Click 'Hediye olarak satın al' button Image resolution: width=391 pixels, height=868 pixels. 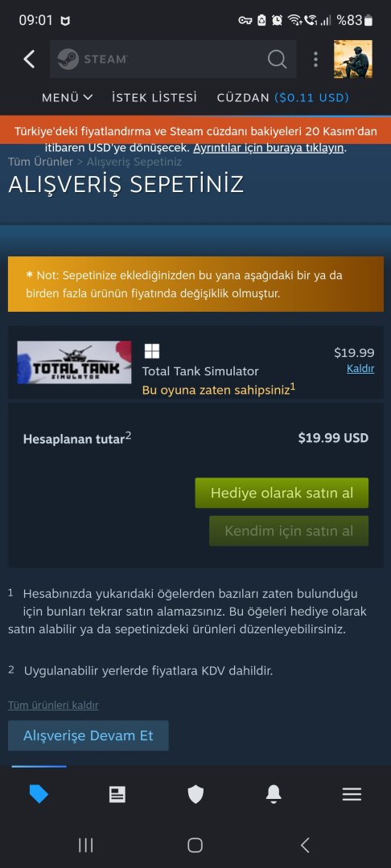click(x=282, y=493)
